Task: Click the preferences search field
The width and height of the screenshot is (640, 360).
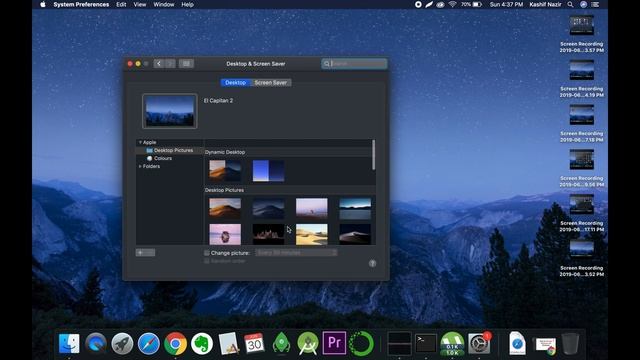Action: click(354, 64)
